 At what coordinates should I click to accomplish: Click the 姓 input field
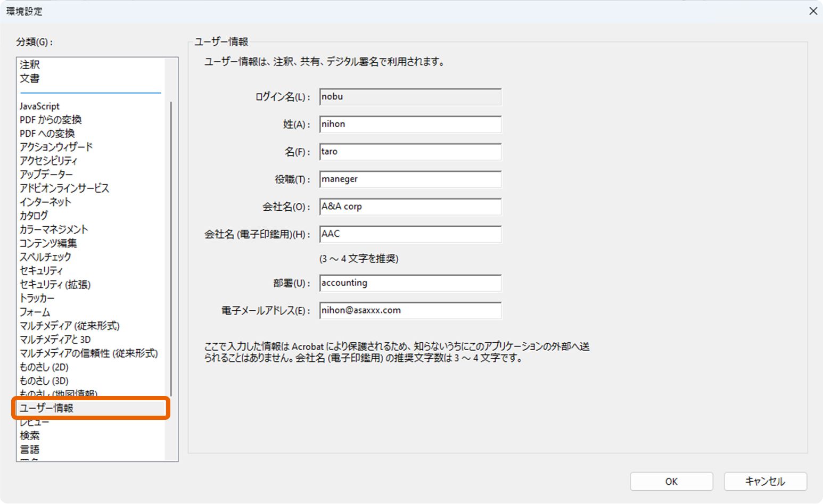pyautogui.click(x=410, y=125)
